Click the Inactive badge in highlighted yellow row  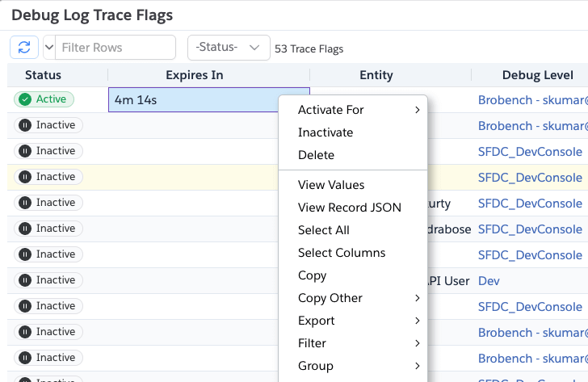point(48,177)
